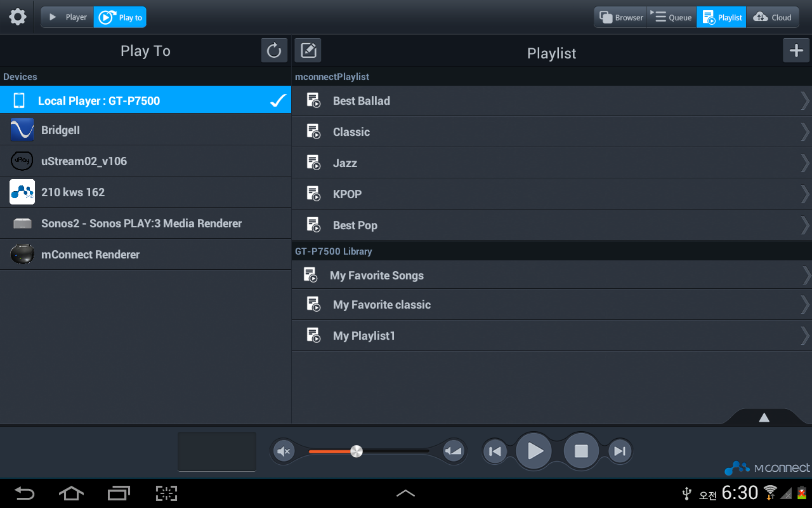Image resolution: width=812 pixels, height=508 pixels.
Task: Click the mConnect Renderer round icon
Action: coord(22,254)
